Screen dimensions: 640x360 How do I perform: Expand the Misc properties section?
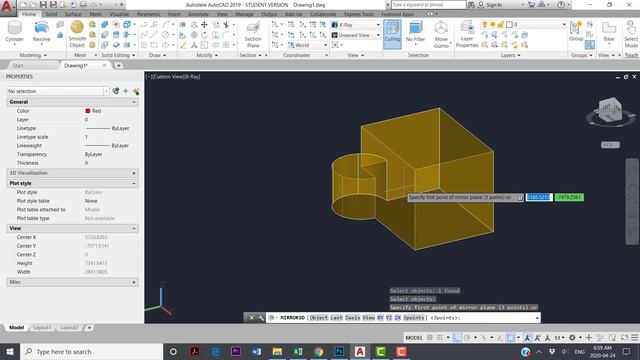134,282
